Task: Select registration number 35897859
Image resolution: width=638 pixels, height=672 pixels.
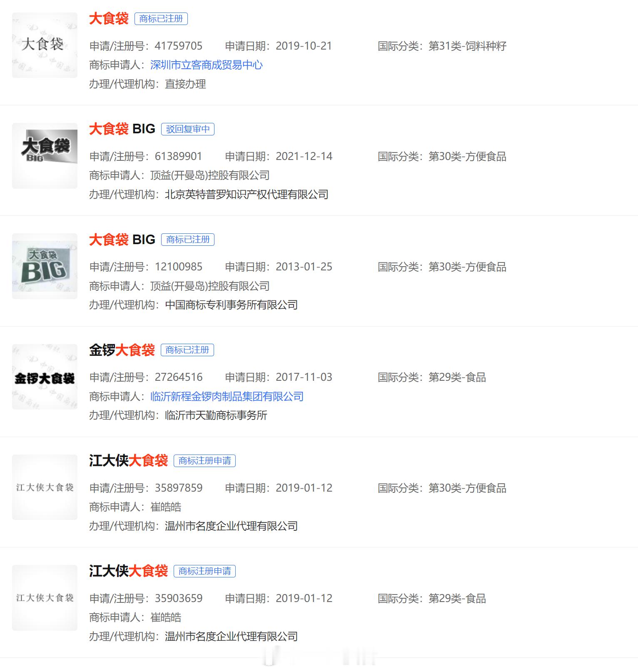Action: click(x=179, y=488)
